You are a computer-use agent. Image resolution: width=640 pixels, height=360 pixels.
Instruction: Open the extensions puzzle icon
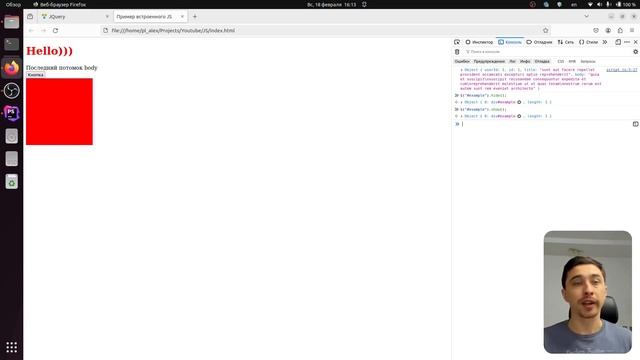620,30
